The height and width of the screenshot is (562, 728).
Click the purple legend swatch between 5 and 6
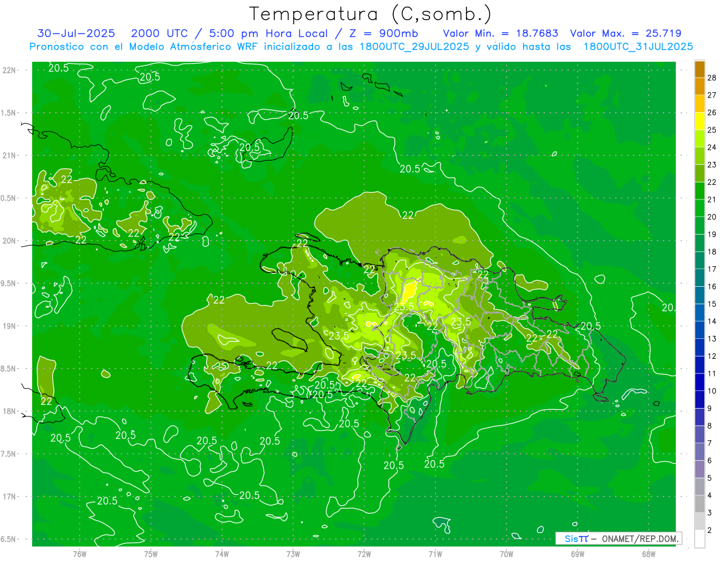tap(699, 469)
